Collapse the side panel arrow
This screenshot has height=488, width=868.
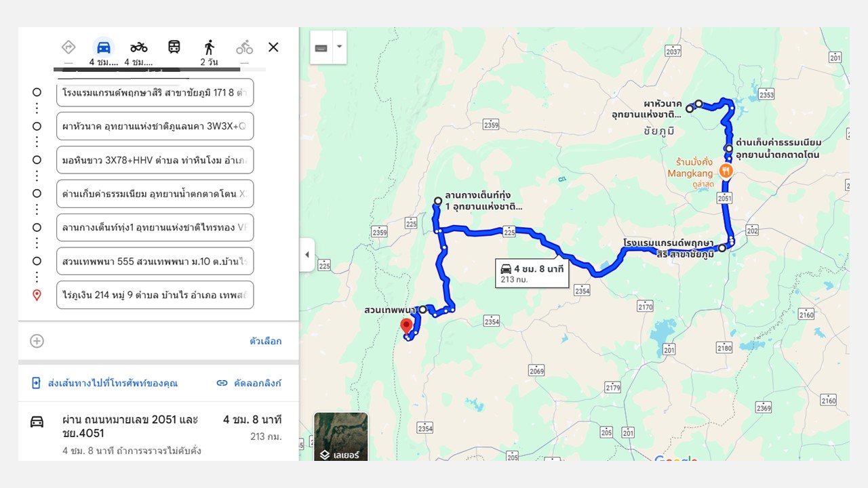[x=307, y=255]
